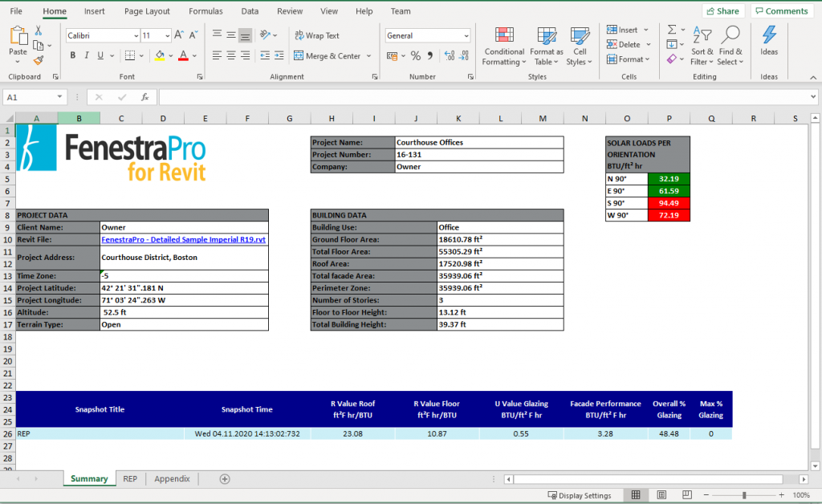
Task: Open Sort & Filter menu
Action: 702,46
